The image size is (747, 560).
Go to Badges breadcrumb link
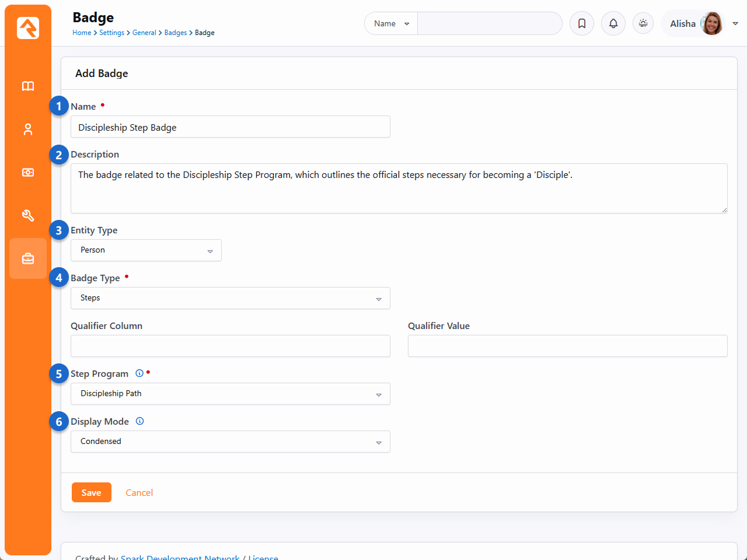coord(175,33)
